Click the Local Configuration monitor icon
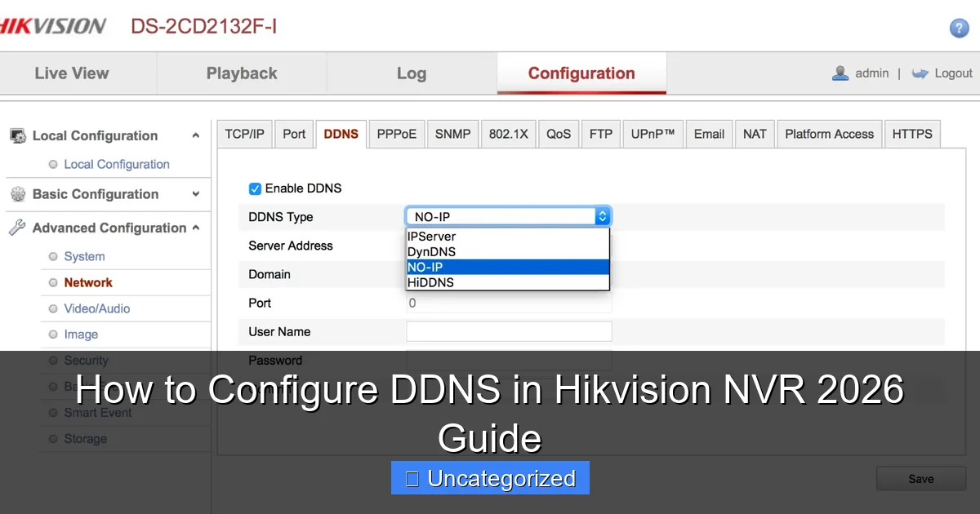The height and width of the screenshot is (514, 980). pos(17,135)
